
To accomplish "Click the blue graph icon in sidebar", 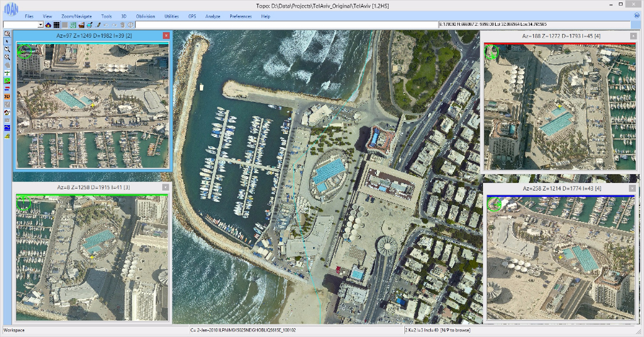I will tap(7, 128).
